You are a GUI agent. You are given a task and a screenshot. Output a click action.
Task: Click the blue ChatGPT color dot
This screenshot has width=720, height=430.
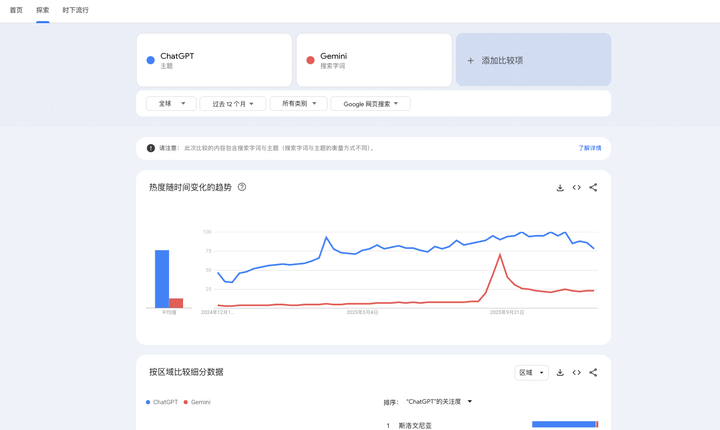coord(151,60)
